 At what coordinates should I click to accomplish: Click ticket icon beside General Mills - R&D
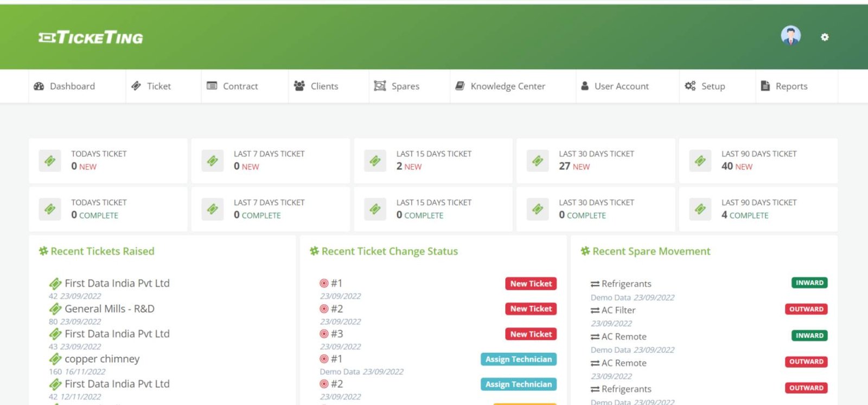click(x=55, y=309)
